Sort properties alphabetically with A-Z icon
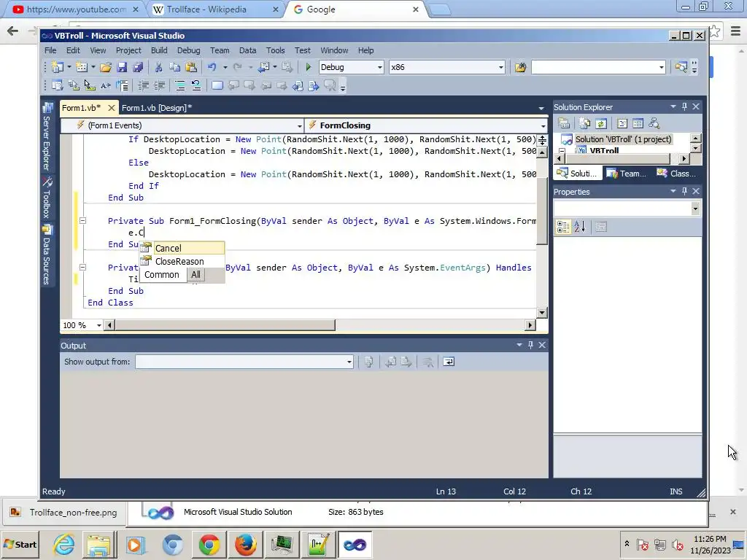Image resolution: width=747 pixels, height=560 pixels. [579, 227]
